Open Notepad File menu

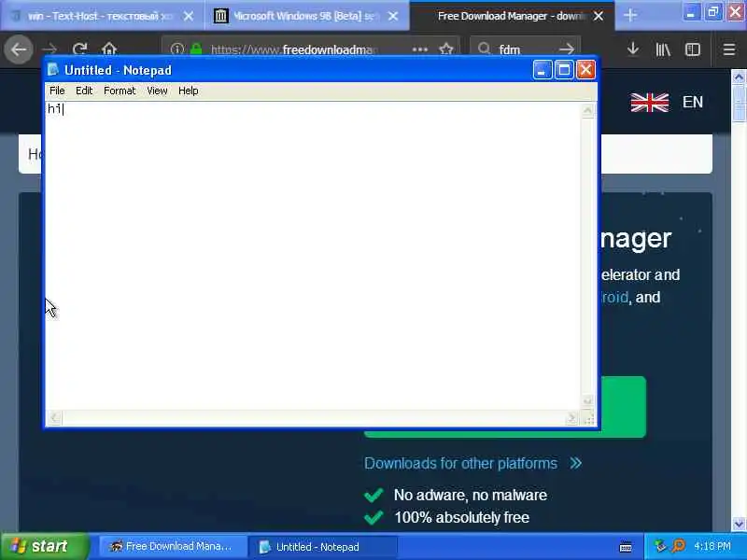tap(57, 91)
